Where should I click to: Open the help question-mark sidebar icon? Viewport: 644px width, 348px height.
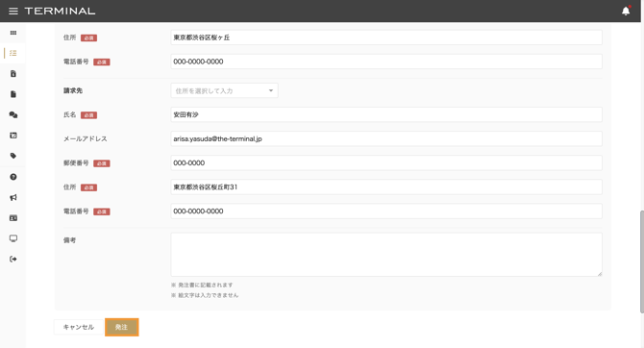[x=13, y=177]
